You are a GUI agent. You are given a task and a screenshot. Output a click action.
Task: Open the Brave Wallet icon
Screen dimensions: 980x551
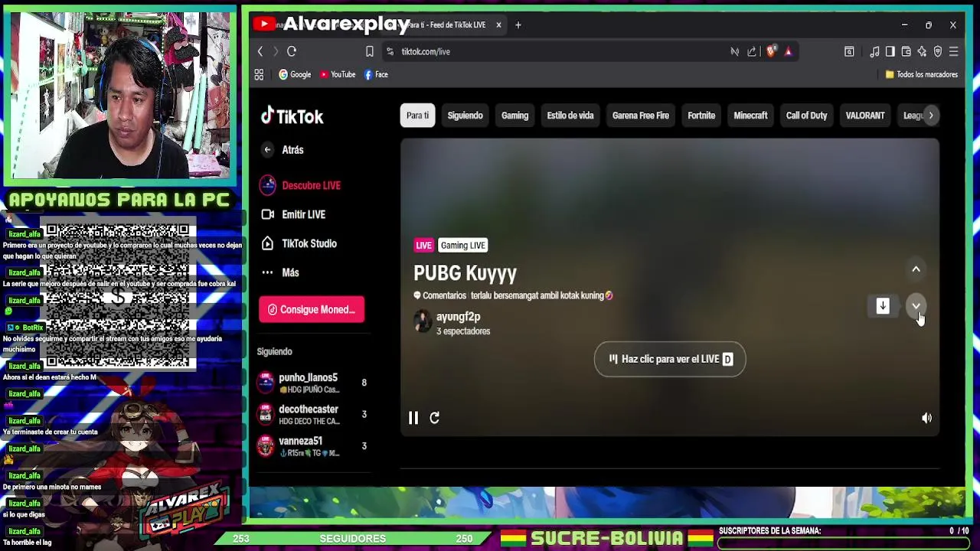(906, 51)
